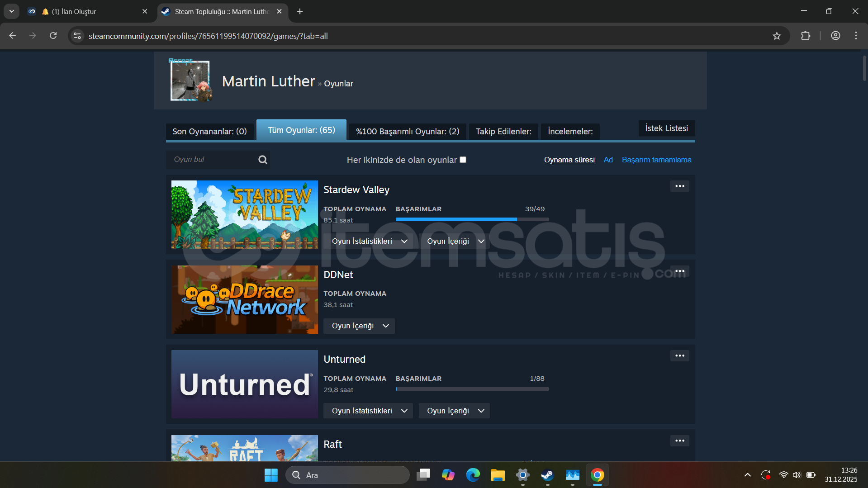This screenshot has height=488, width=868.
Task: Open the Martin Luther profile link
Action: tap(268, 81)
